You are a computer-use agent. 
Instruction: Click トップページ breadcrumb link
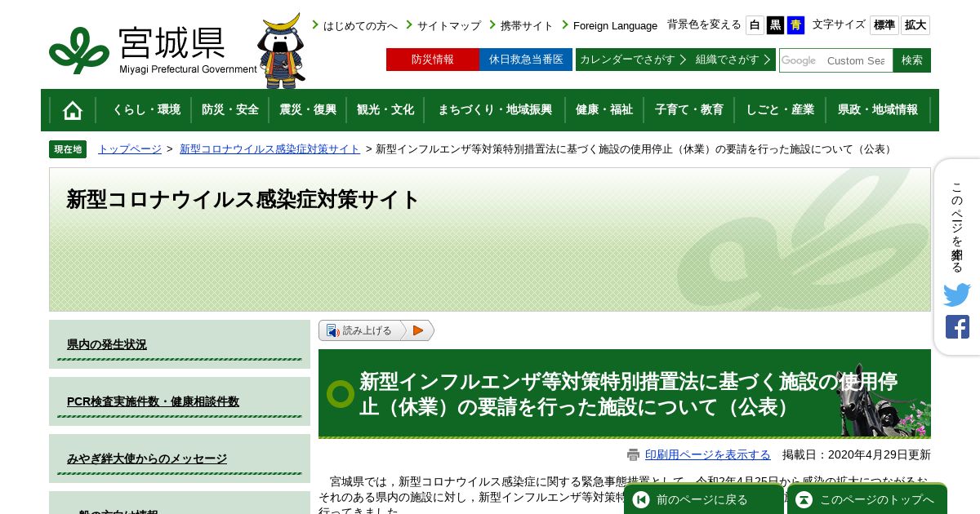click(130, 149)
